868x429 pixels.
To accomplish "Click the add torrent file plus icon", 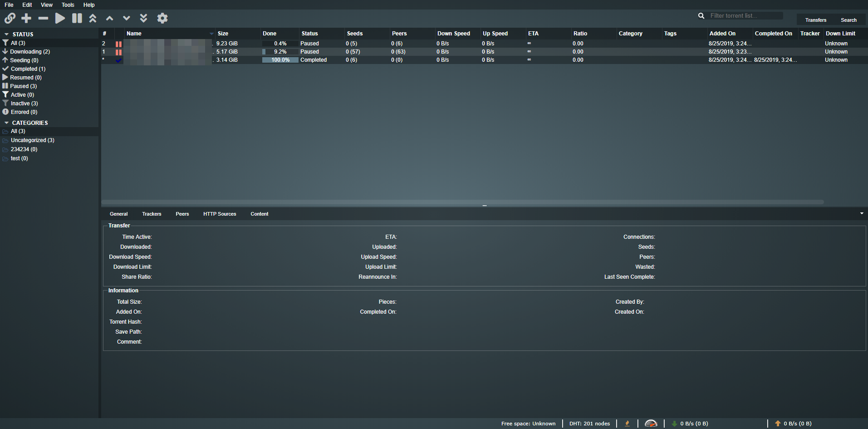I will click(x=26, y=18).
